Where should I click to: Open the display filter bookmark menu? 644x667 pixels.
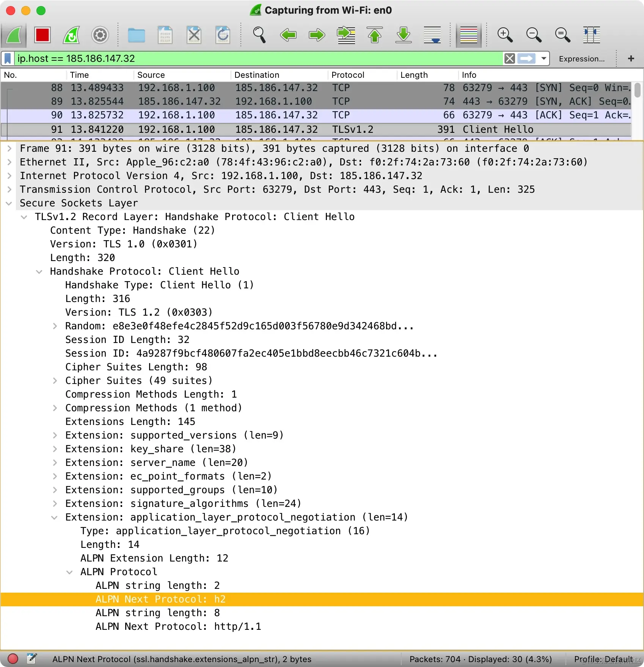[x=8, y=58]
